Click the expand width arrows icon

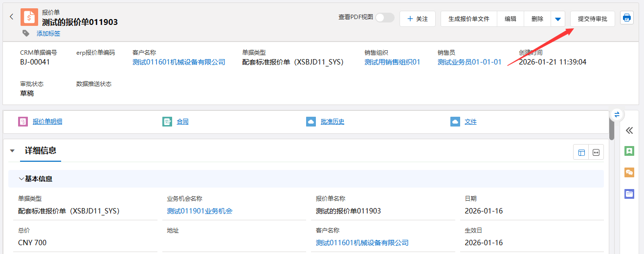point(596,152)
